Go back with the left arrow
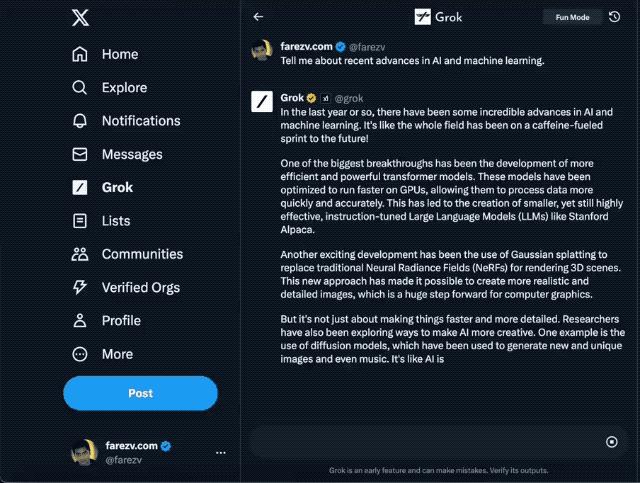 coord(258,17)
